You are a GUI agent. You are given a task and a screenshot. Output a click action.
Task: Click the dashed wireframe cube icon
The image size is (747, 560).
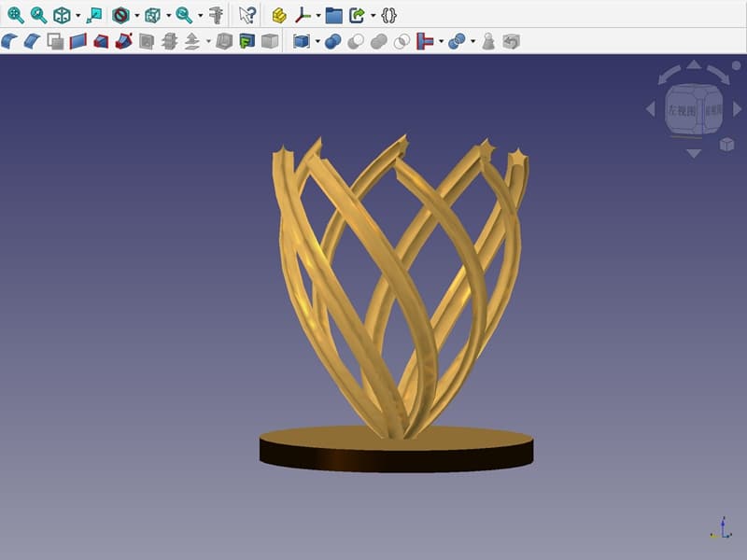pyautogui.click(x=152, y=15)
